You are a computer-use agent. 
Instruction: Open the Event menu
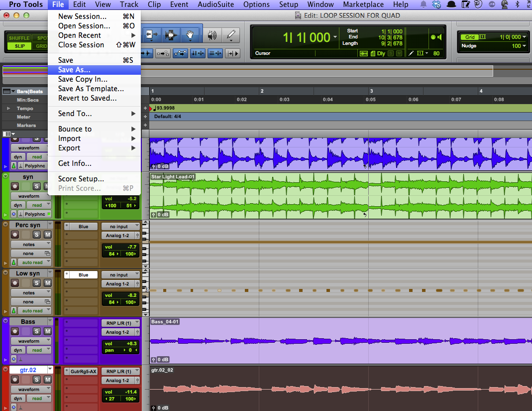(x=179, y=4)
